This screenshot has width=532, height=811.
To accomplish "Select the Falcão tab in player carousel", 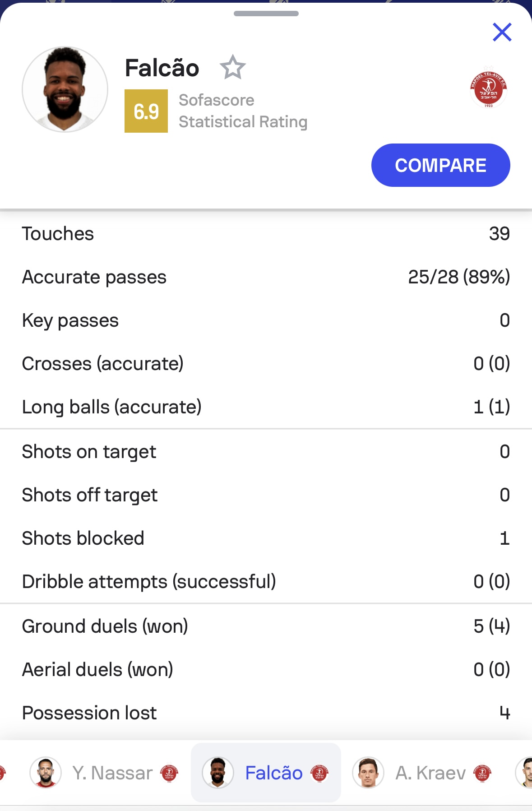I will click(266, 773).
